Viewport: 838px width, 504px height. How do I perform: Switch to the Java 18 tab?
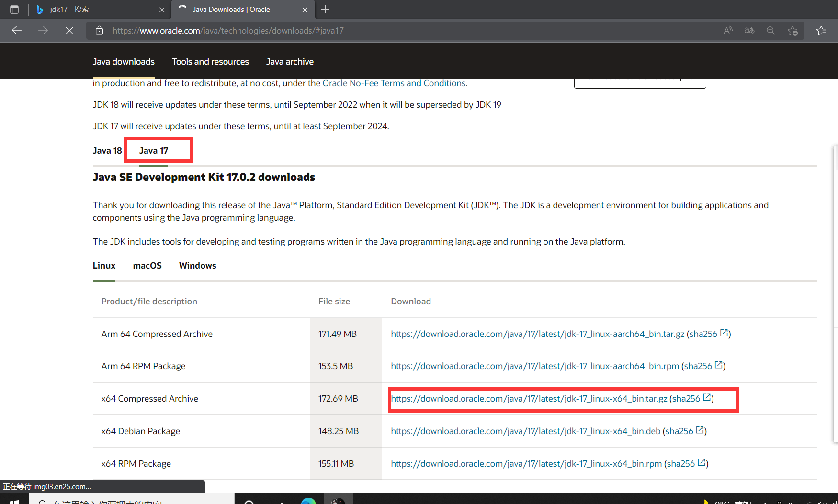pos(107,150)
